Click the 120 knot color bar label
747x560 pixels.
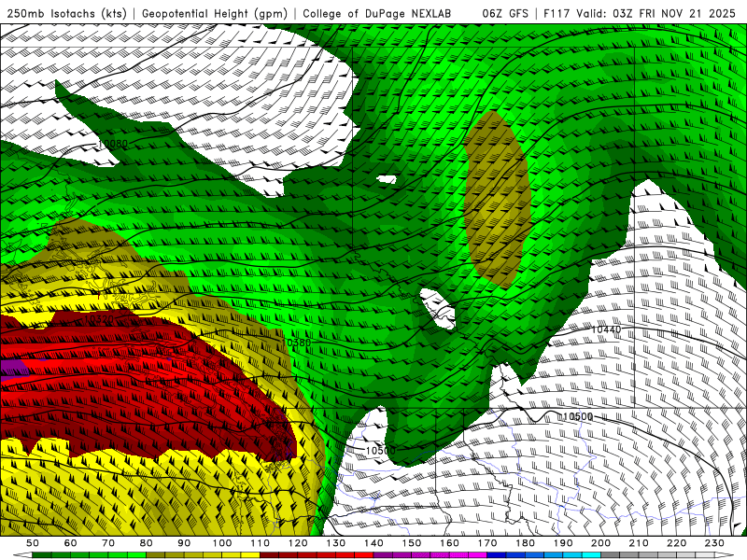(298, 543)
